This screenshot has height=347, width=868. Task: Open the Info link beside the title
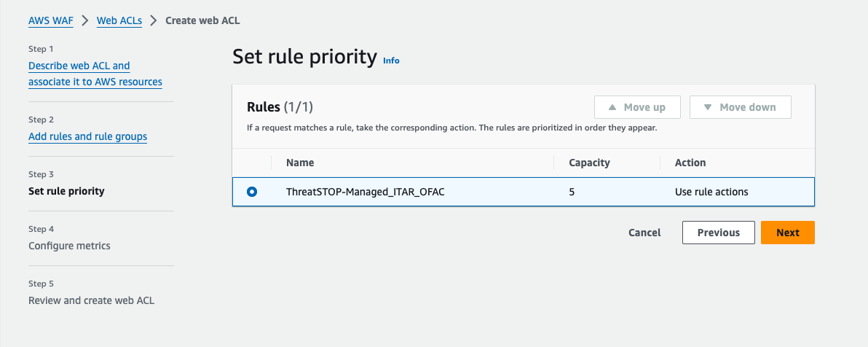pyautogui.click(x=391, y=61)
